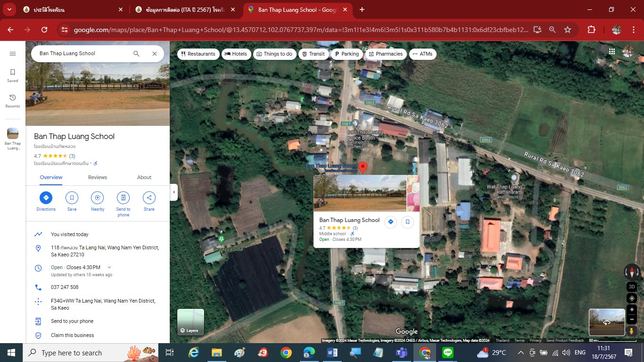Click the zoom magnifier in address bar
The width and height of the screenshot is (644, 362).
tap(553, 30)
